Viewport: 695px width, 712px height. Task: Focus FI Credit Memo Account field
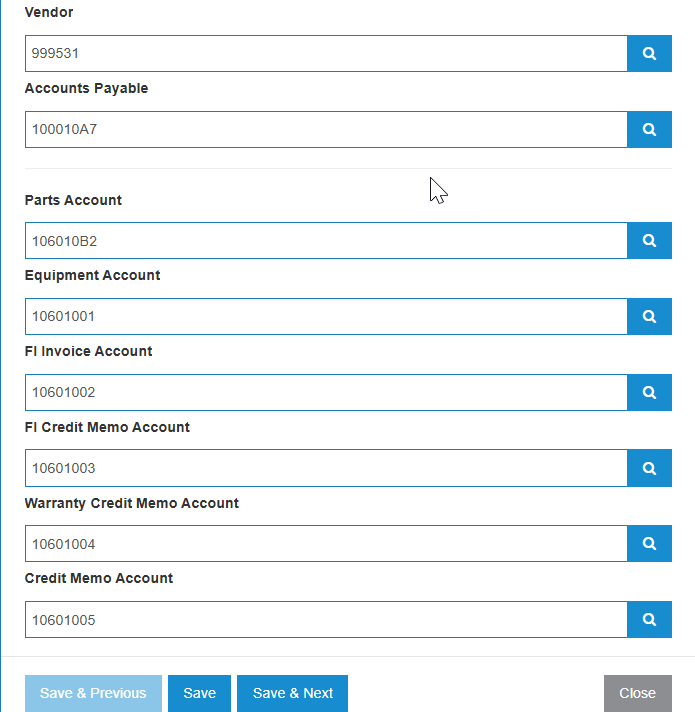point(326,468)
